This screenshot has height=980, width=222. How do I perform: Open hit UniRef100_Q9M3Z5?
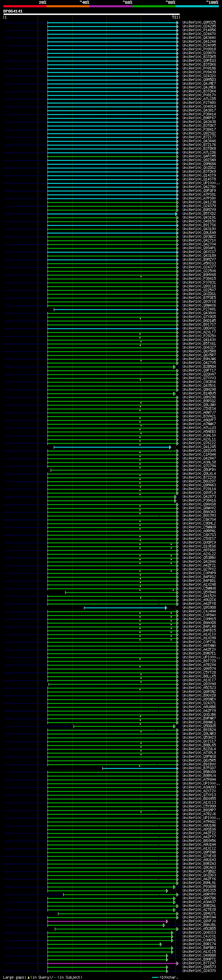pyautogui.click(x=199, y=23)
